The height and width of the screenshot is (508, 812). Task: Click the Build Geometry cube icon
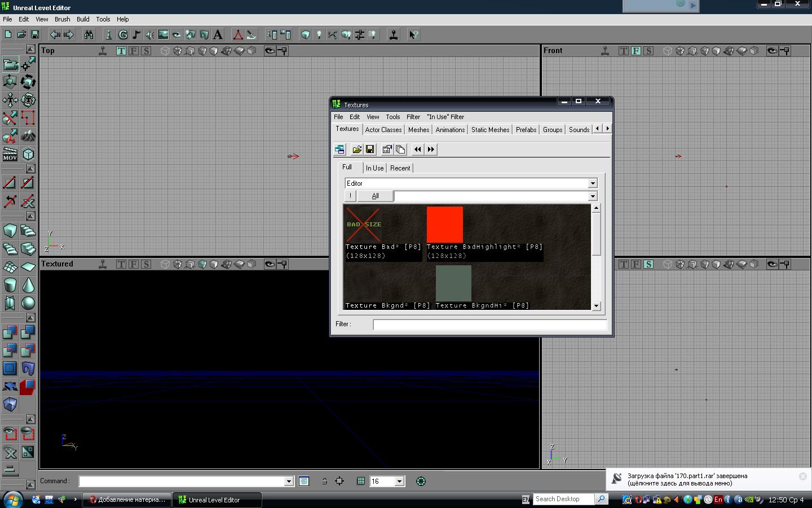point(306,34)
